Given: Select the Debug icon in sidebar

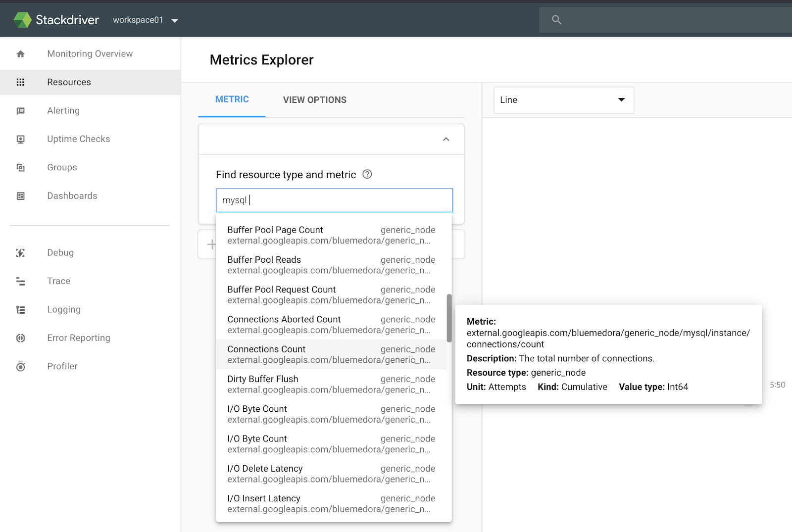Looking at the screenshot, I should pyautogui.click(x=20, y=252).
